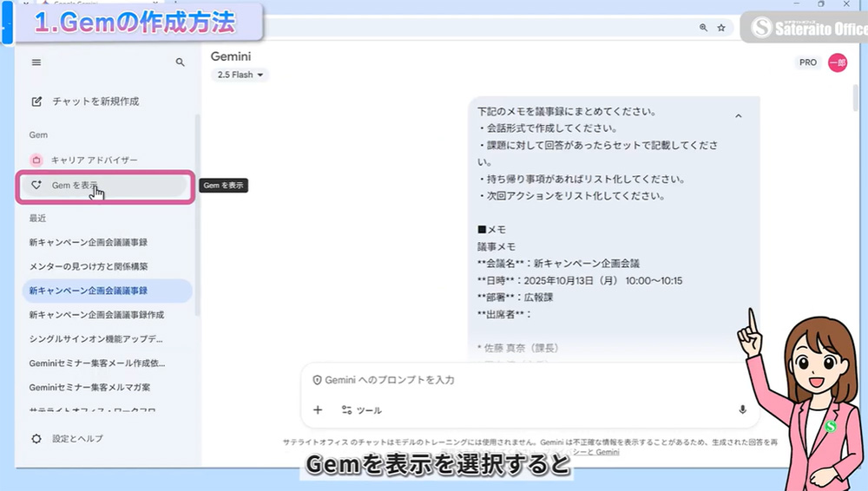The height and width of the screenshot is (491, 868).
Task: Click the Gem section header
Action: click(38, 134)
